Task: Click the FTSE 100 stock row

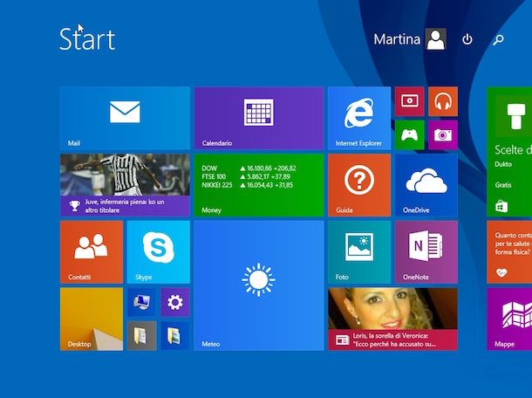Action: click(246, 176)
